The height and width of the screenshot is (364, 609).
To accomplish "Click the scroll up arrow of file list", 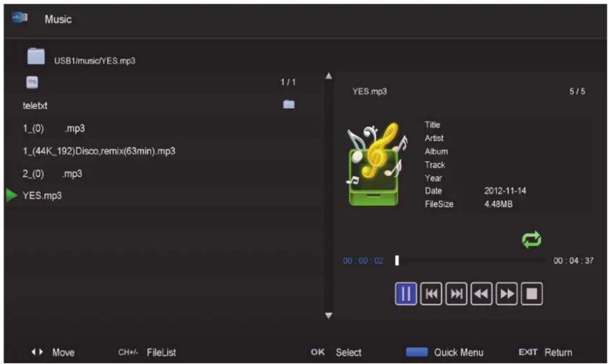I will tap(328, 76).
